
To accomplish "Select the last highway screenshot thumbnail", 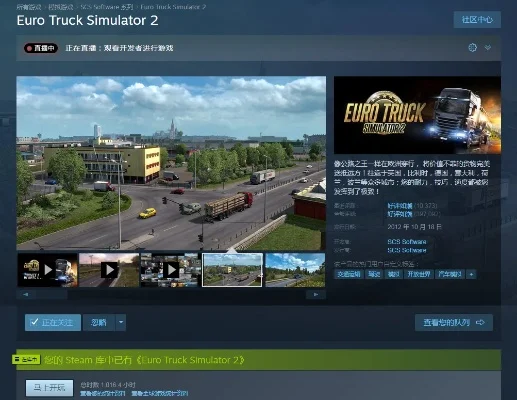I will coord(295,270).
